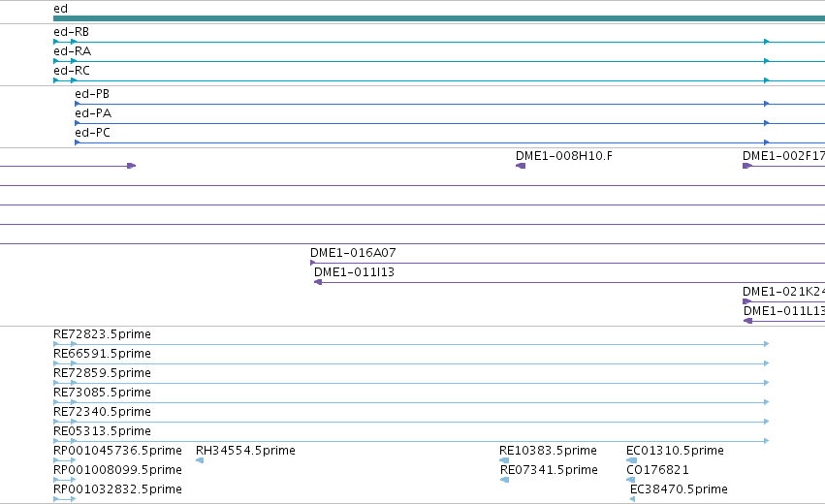Click the ed-PC protein label
Screen dimensions: 825x504
click(x=93, y=133)
